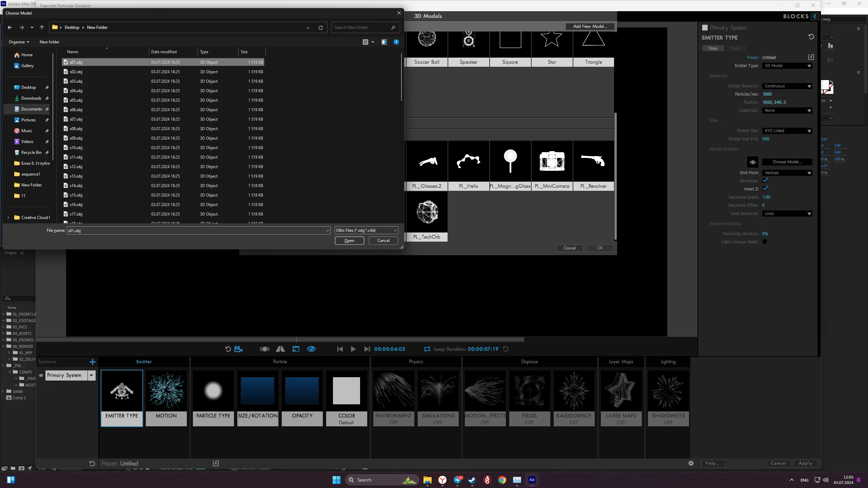Image resolution: width=868 pixels, height=488 pixels.
Task: Open the Emitter Type 3D Model dropdown
Action: [787, 66]
